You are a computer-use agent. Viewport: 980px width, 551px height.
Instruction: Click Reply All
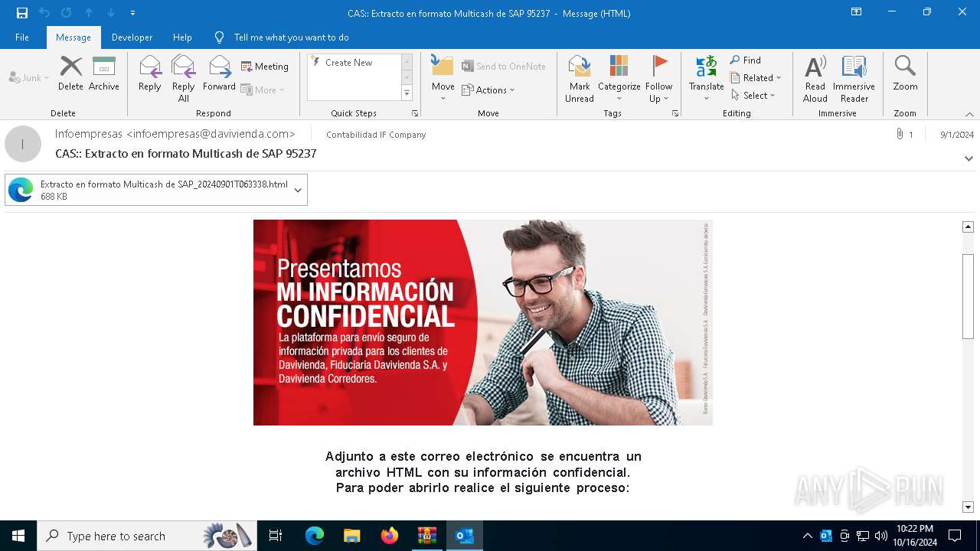pyautogui.click(x=184, y=78)
